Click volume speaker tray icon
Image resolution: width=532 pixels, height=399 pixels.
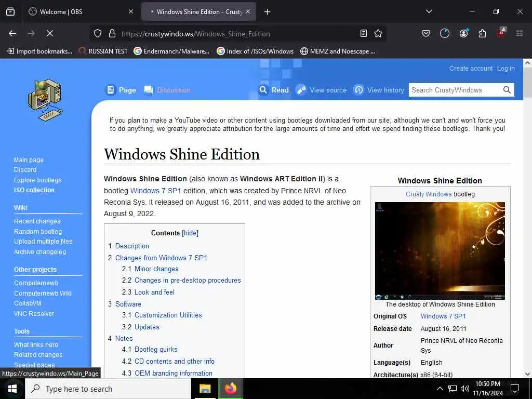[x=465, y=389]
